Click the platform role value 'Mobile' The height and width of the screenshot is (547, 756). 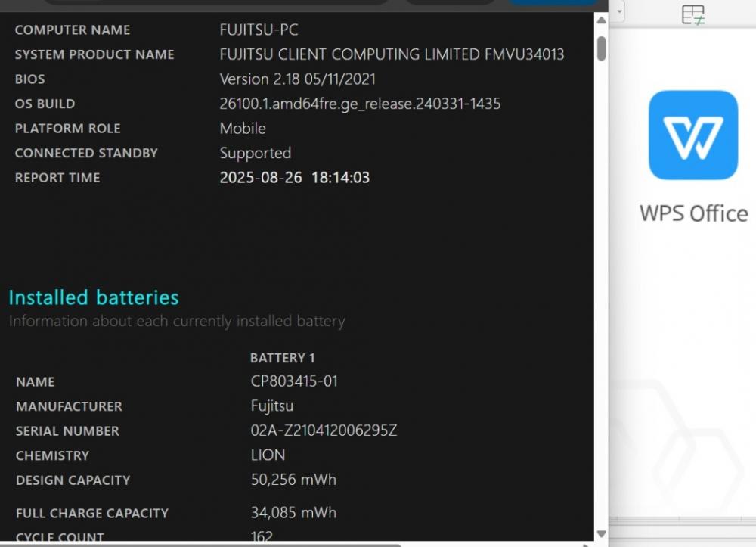[x=243, y=129]
